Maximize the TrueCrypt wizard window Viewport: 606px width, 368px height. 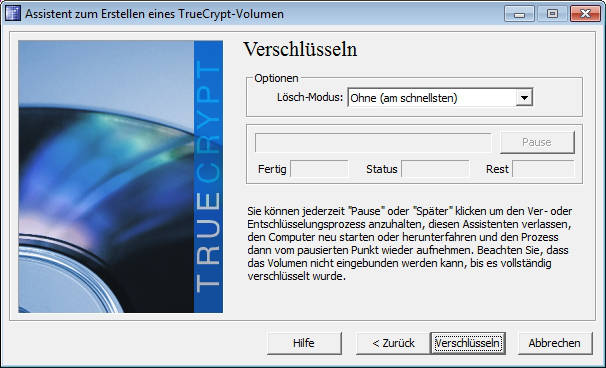click(x=553, y=14)
